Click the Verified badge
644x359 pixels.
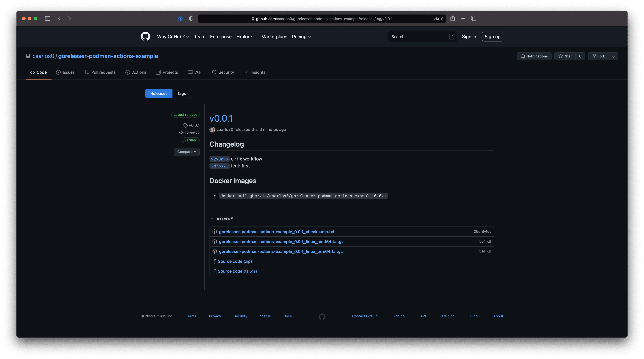coord(191,140)
